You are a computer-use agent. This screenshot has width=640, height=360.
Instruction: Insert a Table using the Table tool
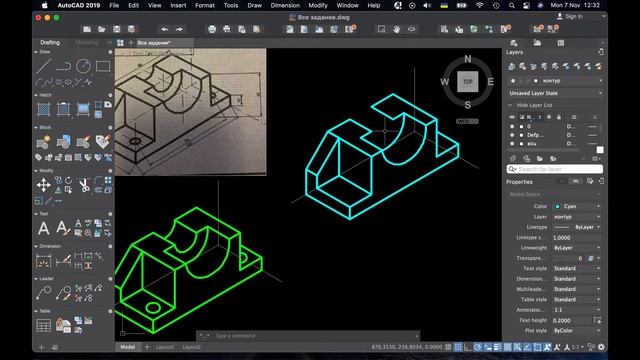tap(44, 325)
